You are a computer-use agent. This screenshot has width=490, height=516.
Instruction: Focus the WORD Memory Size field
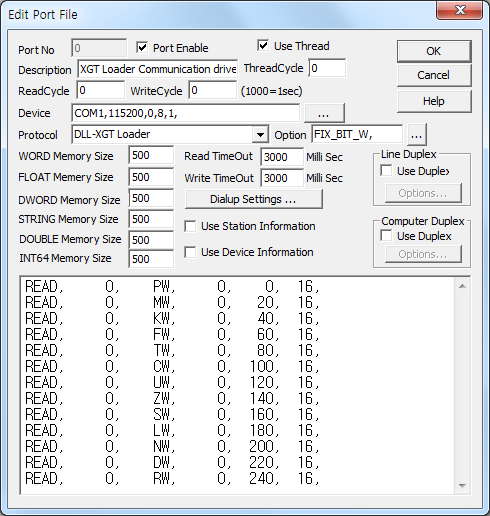click(151, 155)
